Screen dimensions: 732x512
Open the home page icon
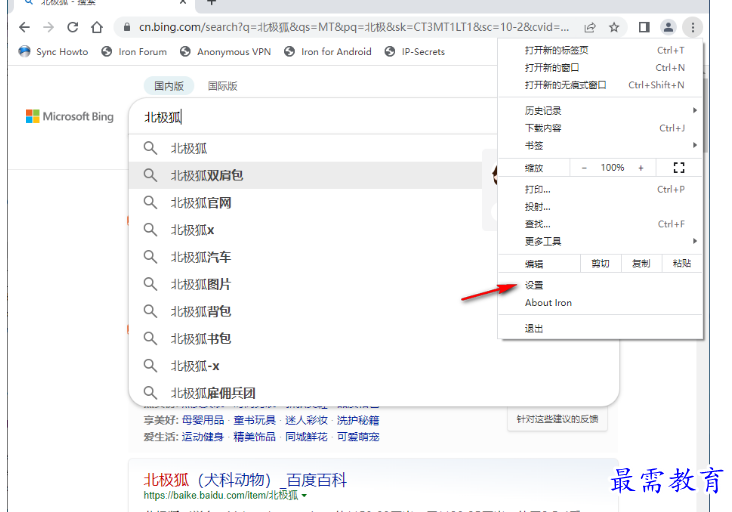point(97,27)
